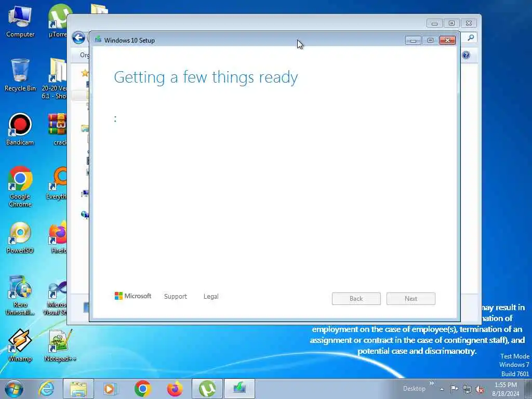Open the 20-20 folder shortcut on the desktop
The height and width of the screenshot is (399, 532).
54,78
